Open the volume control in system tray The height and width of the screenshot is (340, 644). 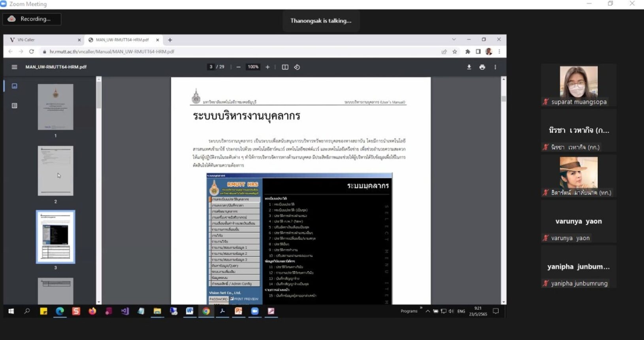451,311
